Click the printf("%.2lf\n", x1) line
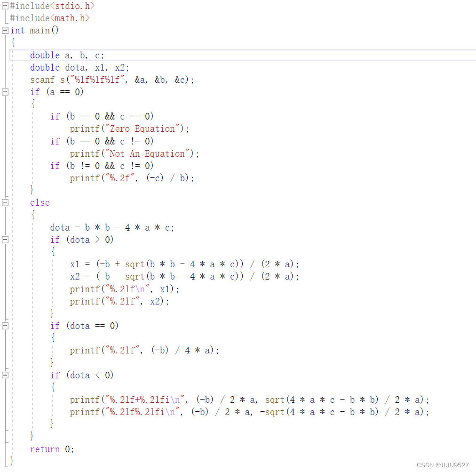 pos(125,289)
